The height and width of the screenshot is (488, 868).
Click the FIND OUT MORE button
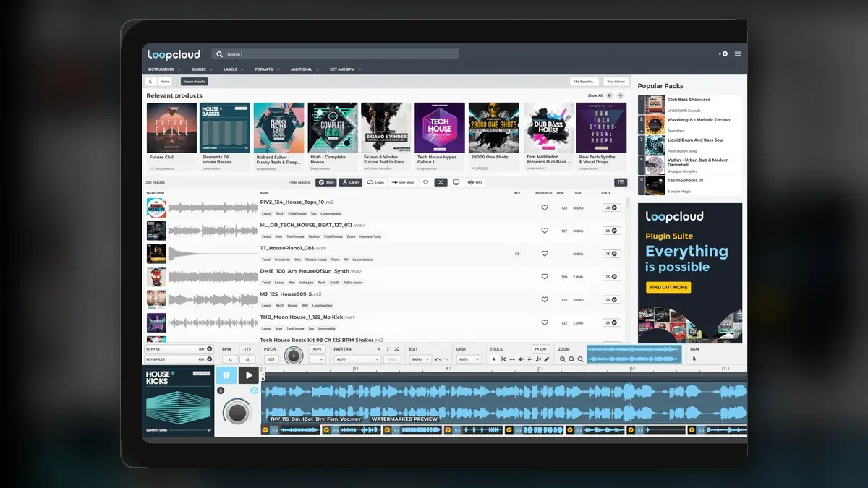pos(668,287)
